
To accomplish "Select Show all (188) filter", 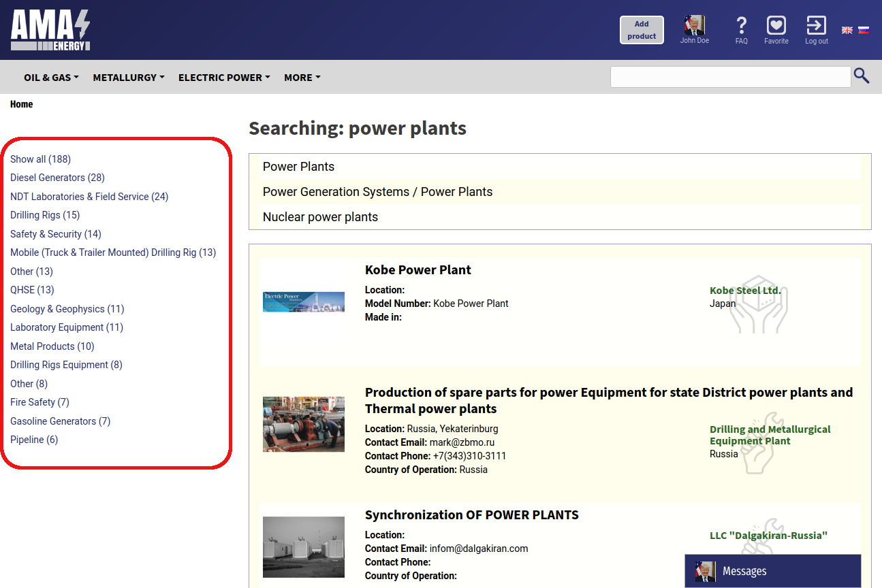I will point(40,159).
